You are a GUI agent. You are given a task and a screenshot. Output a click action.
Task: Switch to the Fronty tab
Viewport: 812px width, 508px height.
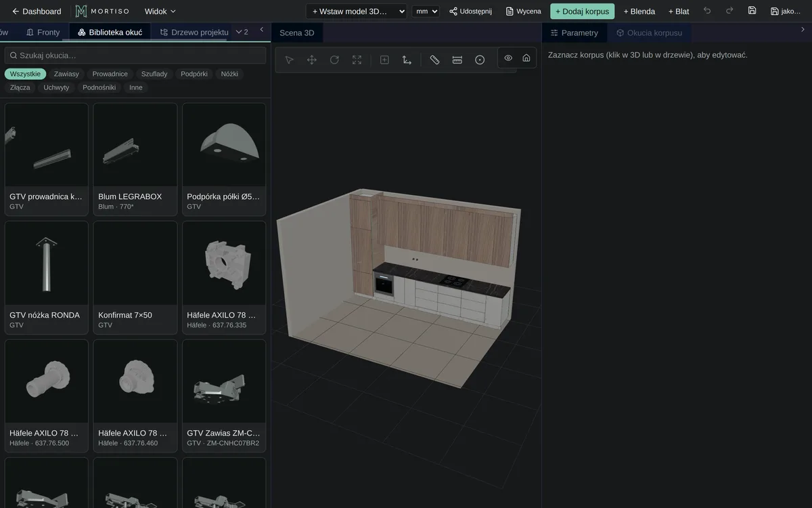point(43,32)
